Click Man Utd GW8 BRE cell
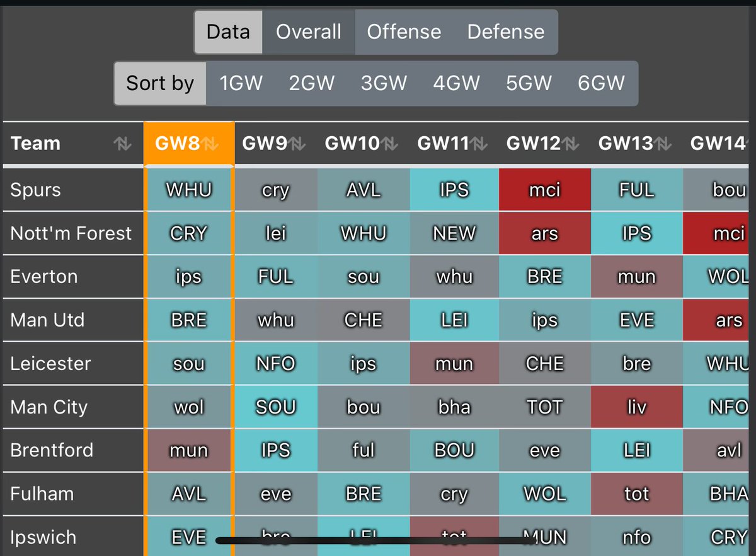756x556 pixels. click(x=189, y=320)
